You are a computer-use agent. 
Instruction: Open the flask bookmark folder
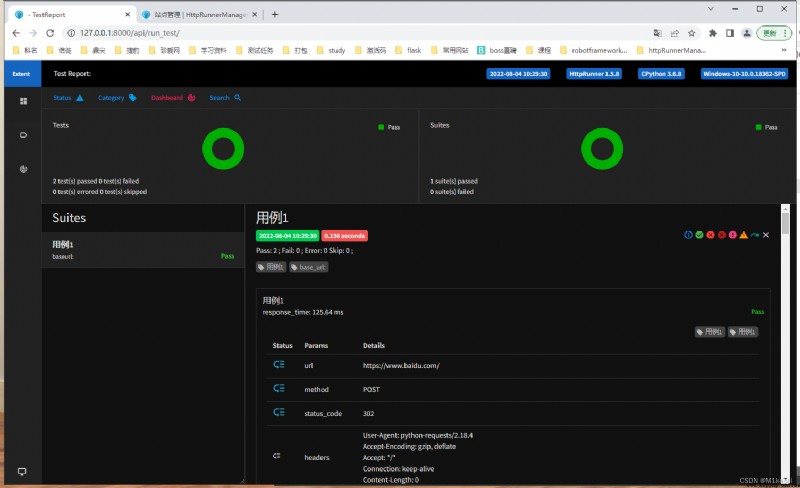coord(408,50)
